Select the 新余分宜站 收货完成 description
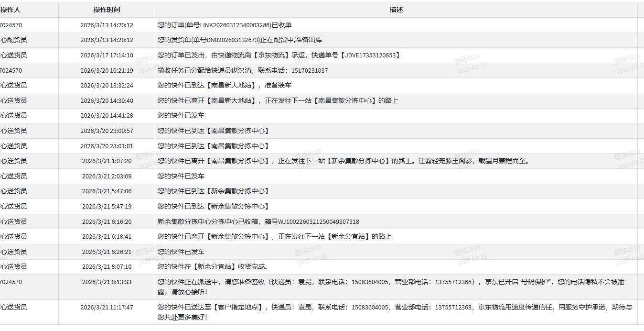 coord(213,267)
